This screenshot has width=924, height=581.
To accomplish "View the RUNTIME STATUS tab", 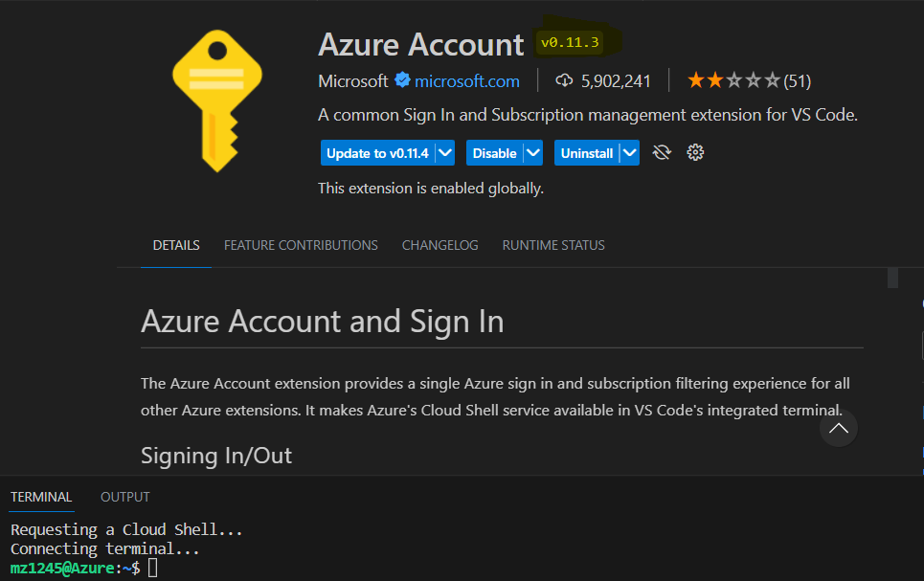I will 552,245.
